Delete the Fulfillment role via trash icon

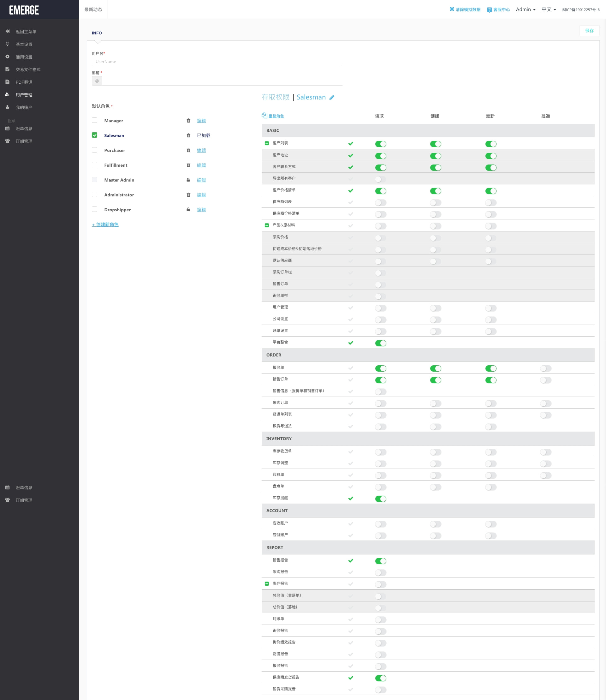click(188, 165)
